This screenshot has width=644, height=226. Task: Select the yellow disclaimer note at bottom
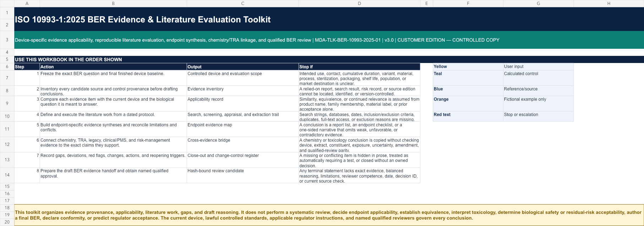329,215
